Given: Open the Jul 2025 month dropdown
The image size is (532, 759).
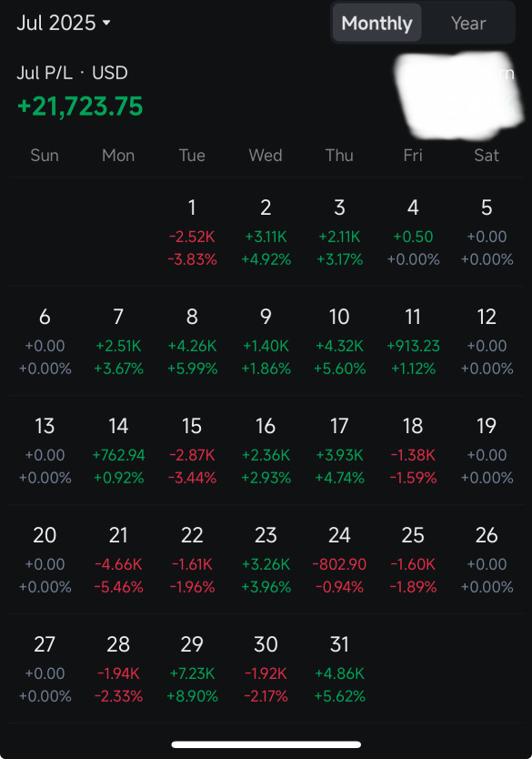Looking at the screenshot, I should point(64,23).
